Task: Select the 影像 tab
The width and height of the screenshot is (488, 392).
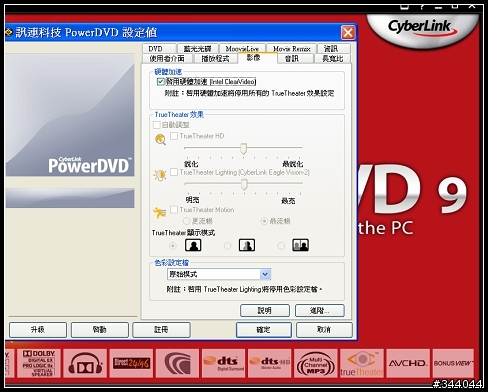Action: 257,58
